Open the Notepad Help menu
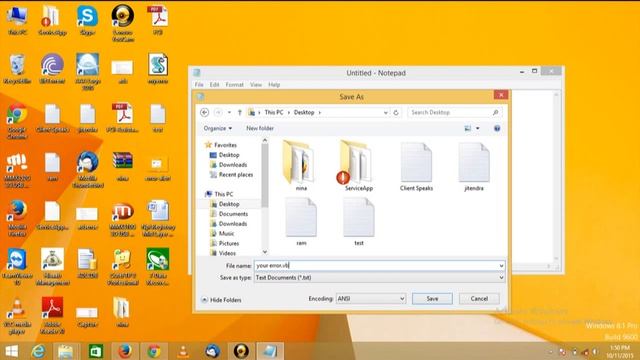This screenshot has width=640, height=360. pyautogui.click(x=274, y=84)
